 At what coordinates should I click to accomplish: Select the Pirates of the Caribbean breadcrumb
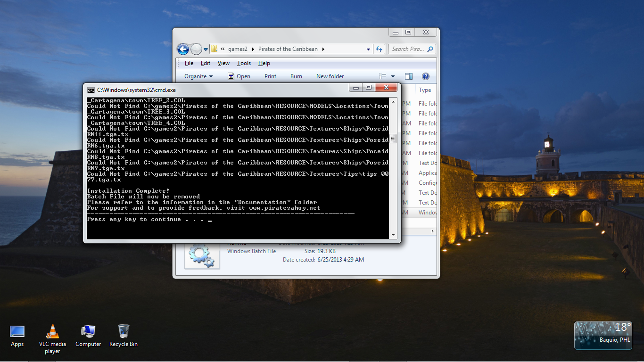288,49
